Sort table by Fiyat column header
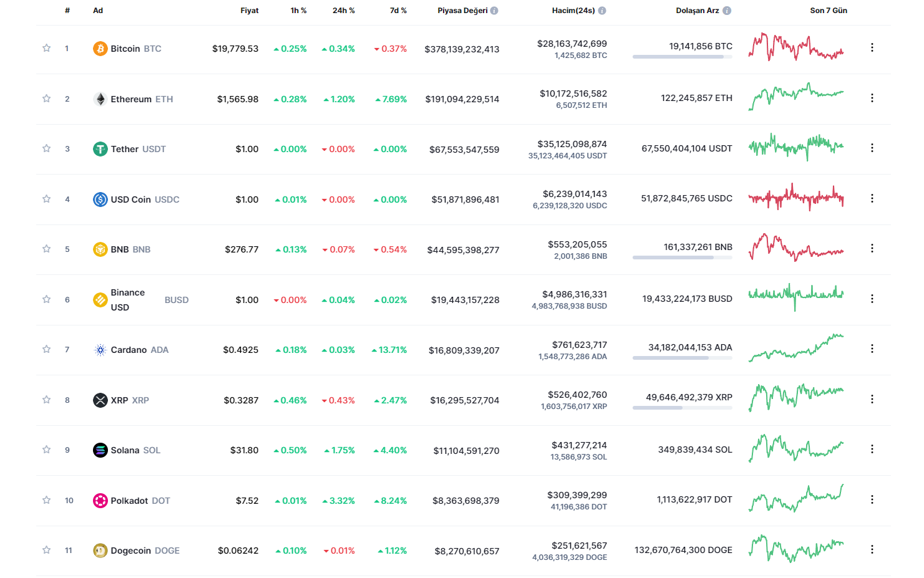This screenshot has height=578, width=924. click(249, 11)
